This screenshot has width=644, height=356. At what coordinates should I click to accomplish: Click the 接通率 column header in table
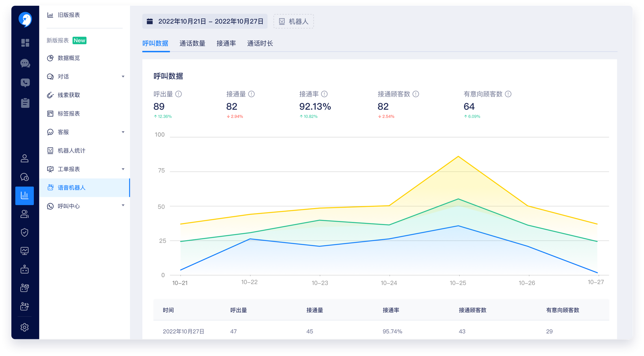click(391, 310)
